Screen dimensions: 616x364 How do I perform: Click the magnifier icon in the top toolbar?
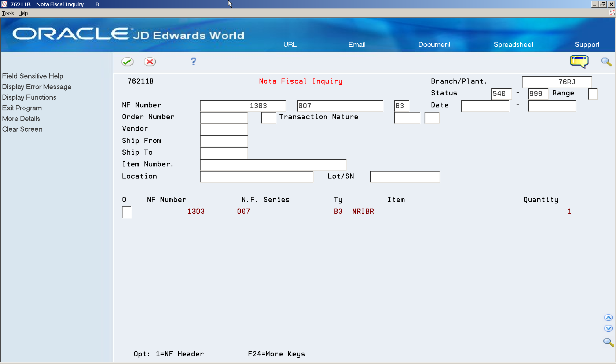click(x=606, y=62)
